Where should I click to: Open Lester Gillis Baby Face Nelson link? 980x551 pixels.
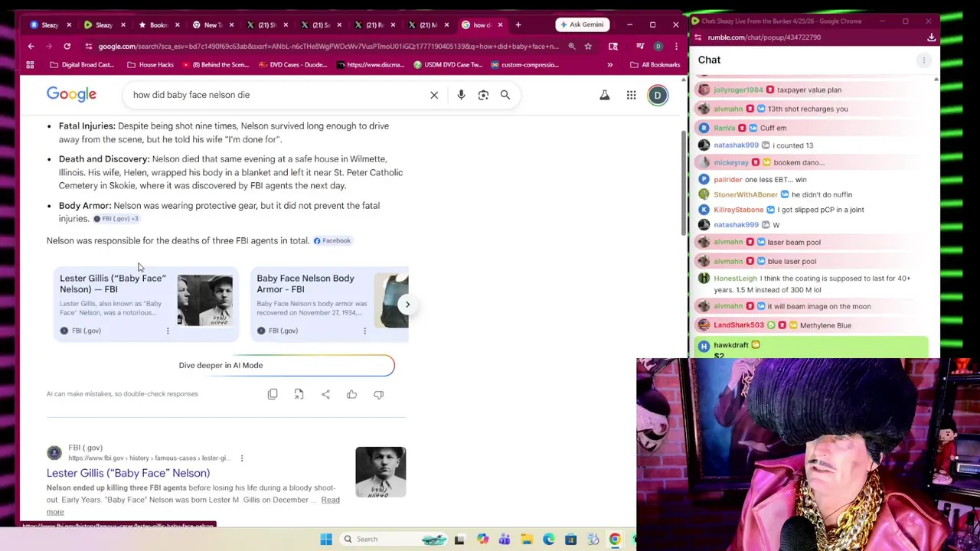(x=128, y=473)
